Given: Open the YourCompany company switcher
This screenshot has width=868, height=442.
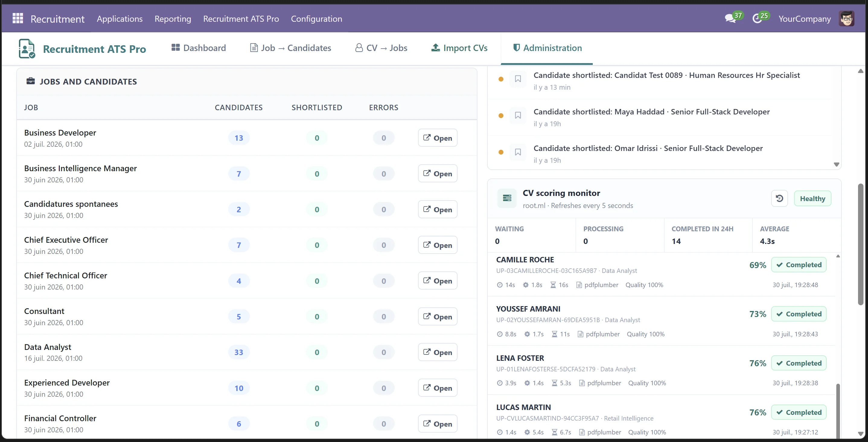Looking at the screenshot, I should [x=804, y=19].
